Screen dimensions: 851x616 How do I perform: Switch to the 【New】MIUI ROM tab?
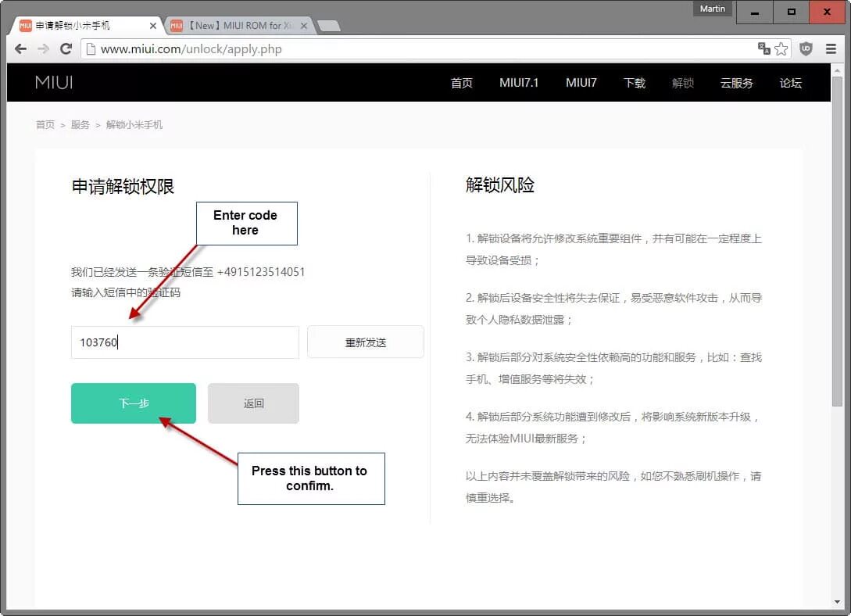pos(239,26)
